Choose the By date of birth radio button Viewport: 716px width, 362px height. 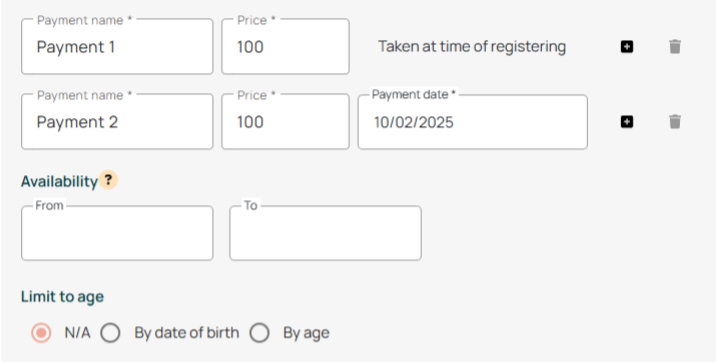tap(111, 333)
